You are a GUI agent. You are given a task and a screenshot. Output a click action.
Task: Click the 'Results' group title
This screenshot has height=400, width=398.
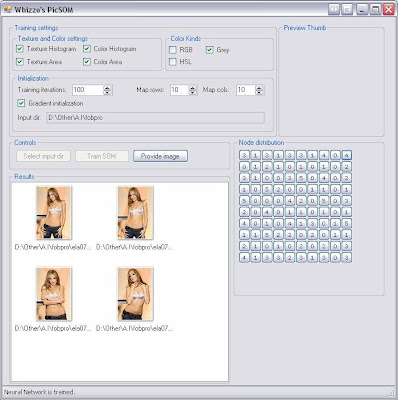24,176
